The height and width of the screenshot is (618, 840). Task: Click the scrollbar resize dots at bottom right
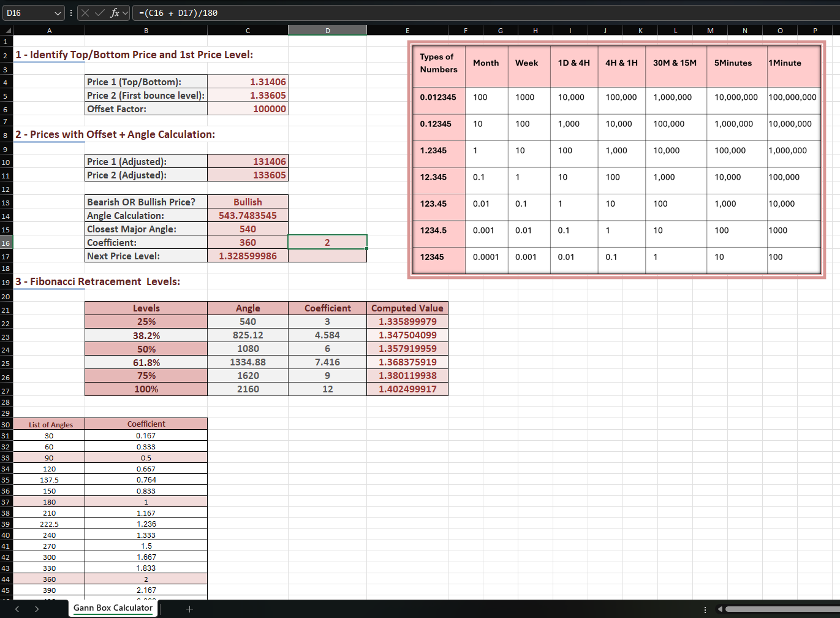click(x=705, y=609)
